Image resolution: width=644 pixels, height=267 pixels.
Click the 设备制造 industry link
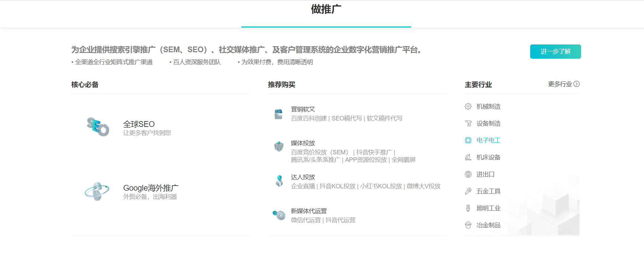tap(488, 123)
